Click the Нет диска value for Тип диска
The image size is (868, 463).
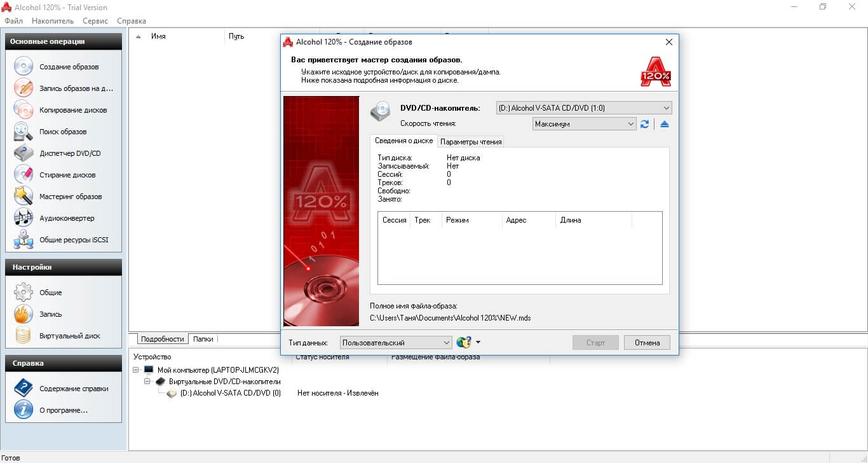point(463,158)
